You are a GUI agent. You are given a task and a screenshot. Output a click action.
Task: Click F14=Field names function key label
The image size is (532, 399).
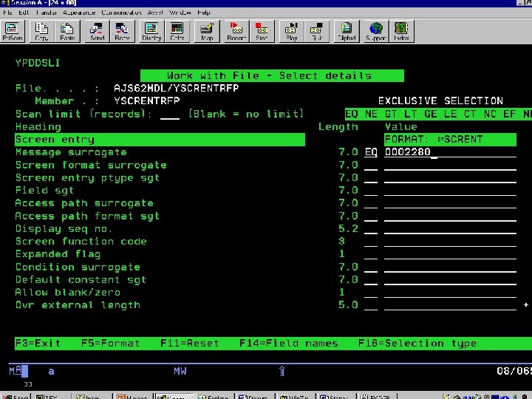289,343
